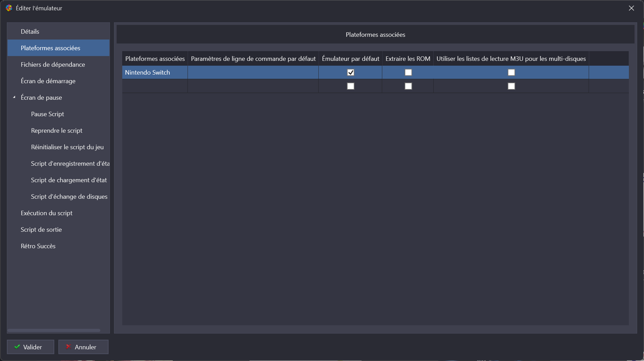Open Rétro Succès settings
This screenshot has height=361, width=644.
[x=38, y=246]
